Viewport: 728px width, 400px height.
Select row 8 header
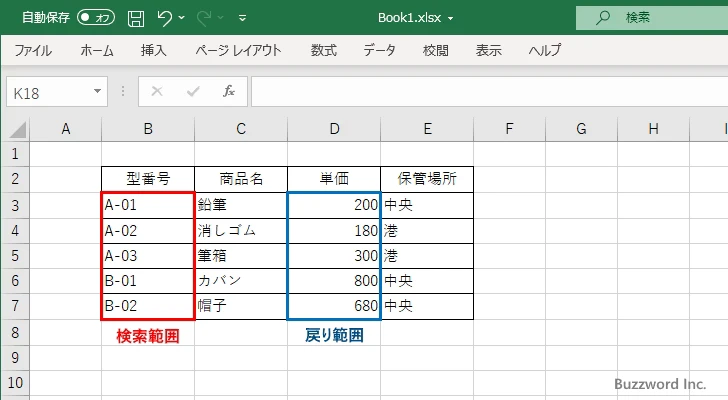coord(15,332)
